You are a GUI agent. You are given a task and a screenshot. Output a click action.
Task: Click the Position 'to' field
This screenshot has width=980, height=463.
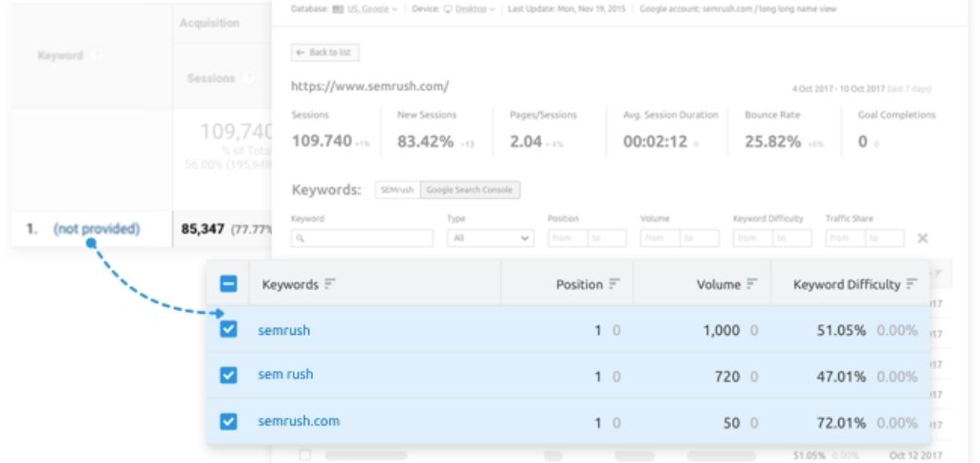click(x=607, y=238)
